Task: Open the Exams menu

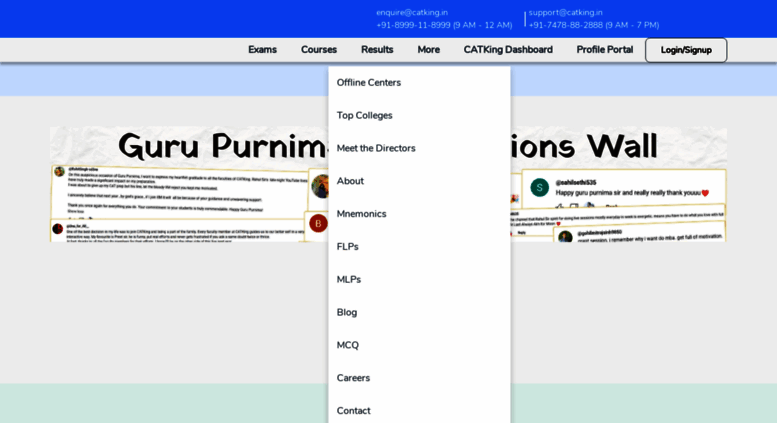Action: click(262, 50)
